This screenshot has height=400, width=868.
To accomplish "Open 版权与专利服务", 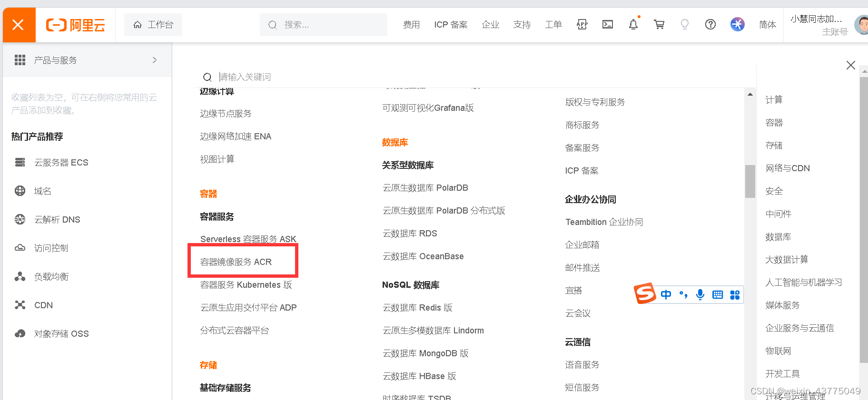I will pos(595,102).
